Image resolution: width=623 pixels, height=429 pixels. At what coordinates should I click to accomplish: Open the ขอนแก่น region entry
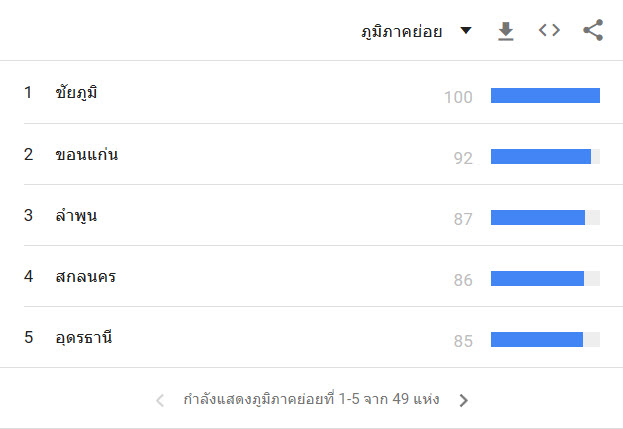(x=86, y=154)
